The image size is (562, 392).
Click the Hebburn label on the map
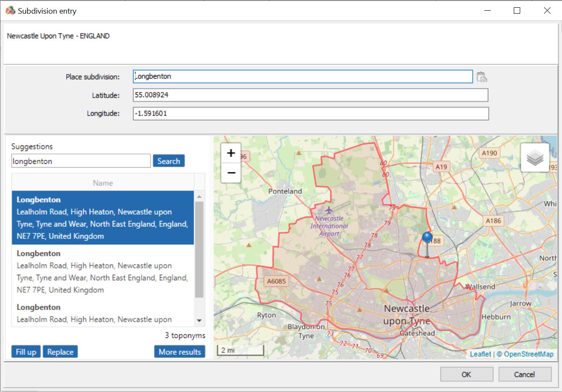pos(496,317)
